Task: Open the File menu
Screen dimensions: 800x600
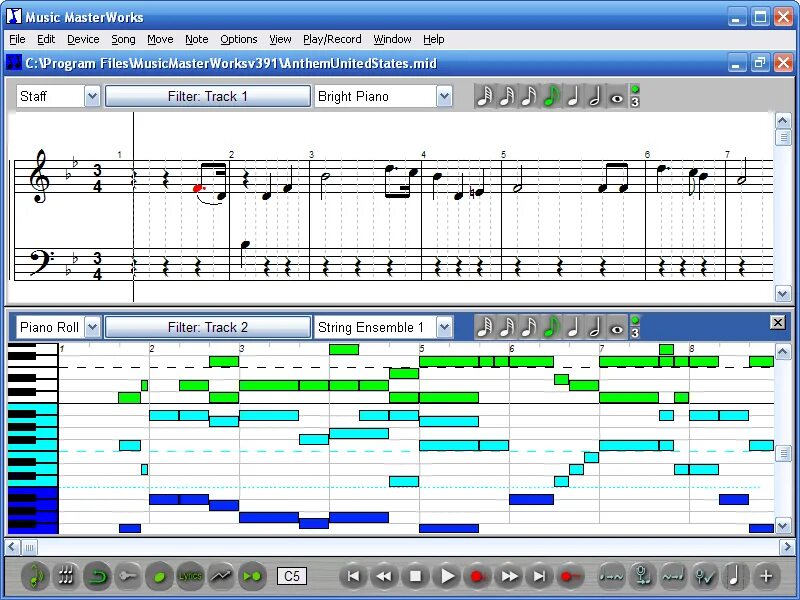Action: [17, 39]
